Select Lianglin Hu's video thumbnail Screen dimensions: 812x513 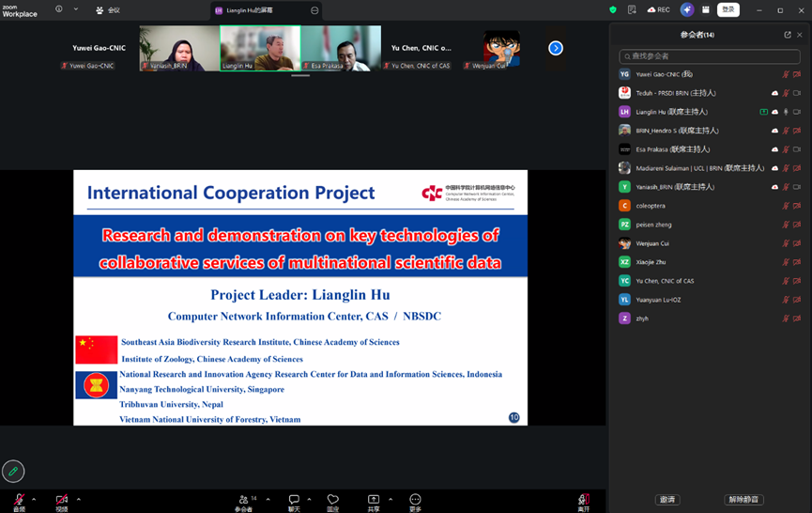260,47
